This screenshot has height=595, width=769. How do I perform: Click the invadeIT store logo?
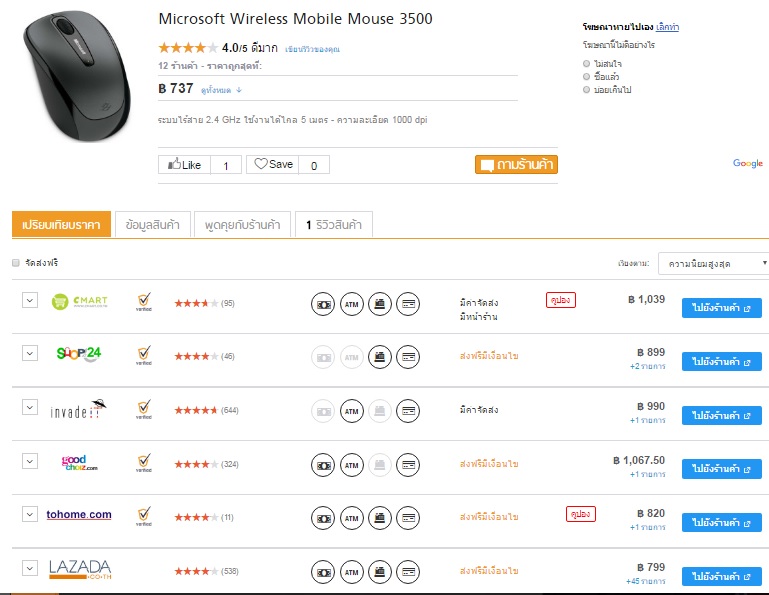pyautogui.click(x=78, y=410)
